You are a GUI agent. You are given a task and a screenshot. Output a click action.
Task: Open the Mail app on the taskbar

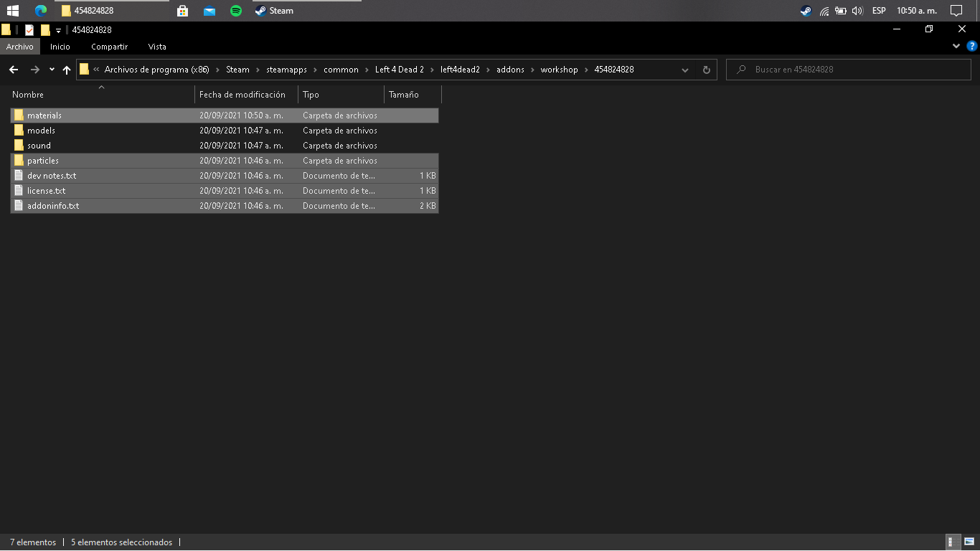tap(209, 11)
